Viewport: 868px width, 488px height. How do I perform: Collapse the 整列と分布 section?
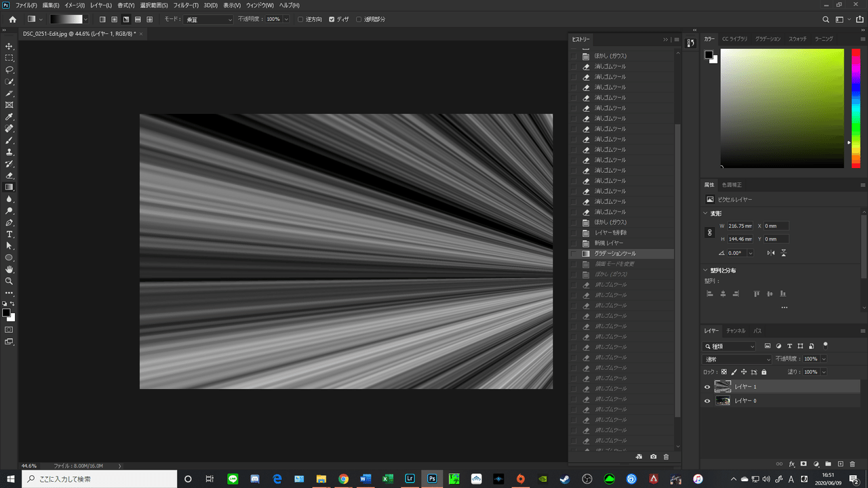coord(707,270)
